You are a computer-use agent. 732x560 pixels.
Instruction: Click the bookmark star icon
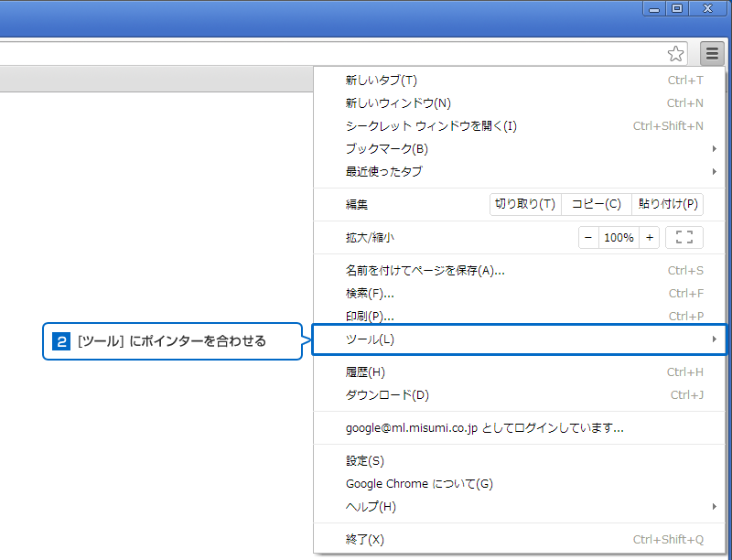(675, 54)
